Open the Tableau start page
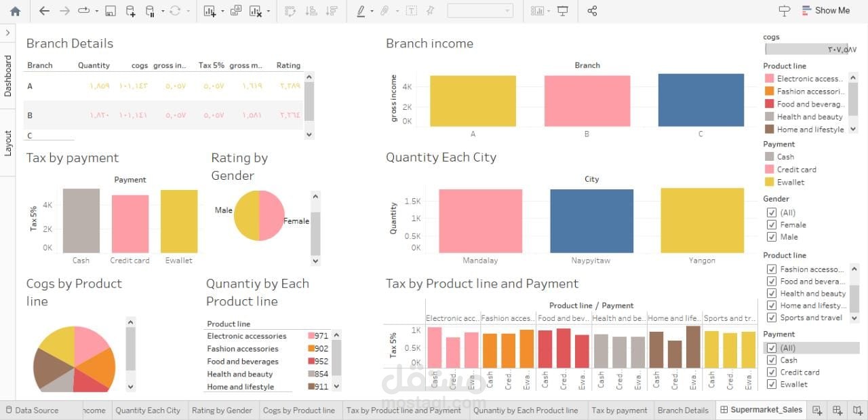Viewport: 868px width, 420px height. (x=15, y=11)
